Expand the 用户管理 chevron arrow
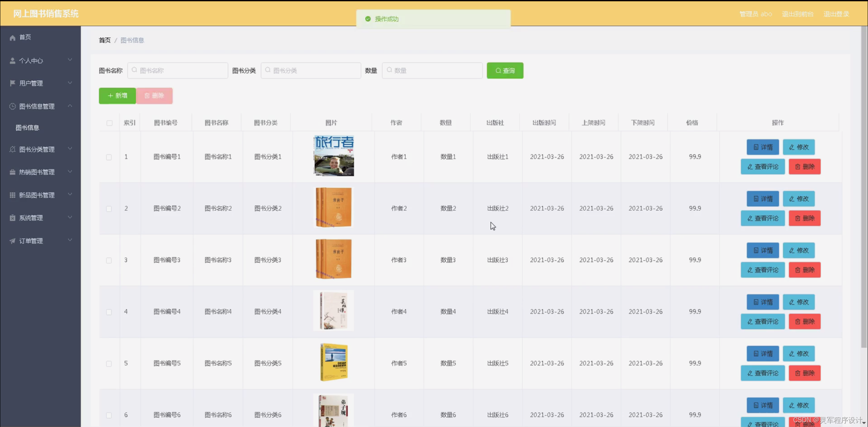Viewport: 868px width, 427px height. click(x=70, y=83)
